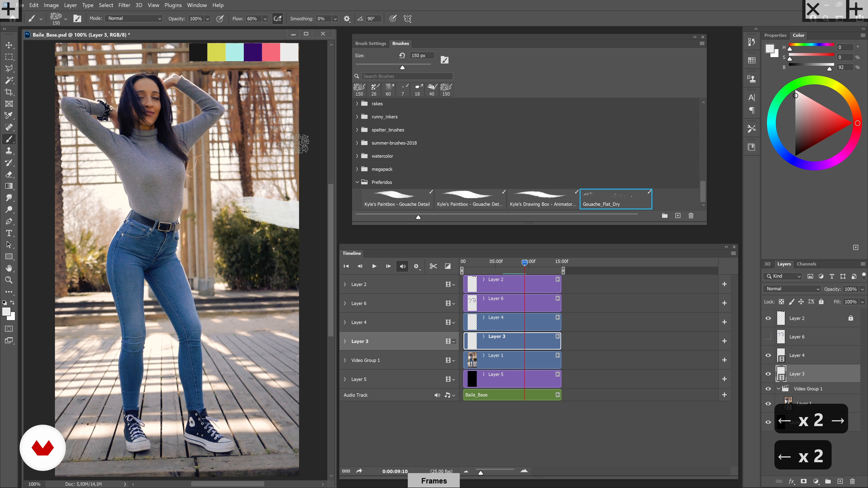Image resolution: width=868 pixels, height=488 pixels.
Task: Select the Path Selection tool
Action: [x=9, y=245]
